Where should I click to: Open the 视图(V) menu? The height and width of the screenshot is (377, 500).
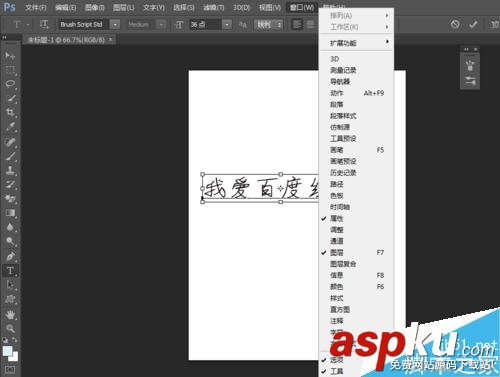[x=270, y=7]
